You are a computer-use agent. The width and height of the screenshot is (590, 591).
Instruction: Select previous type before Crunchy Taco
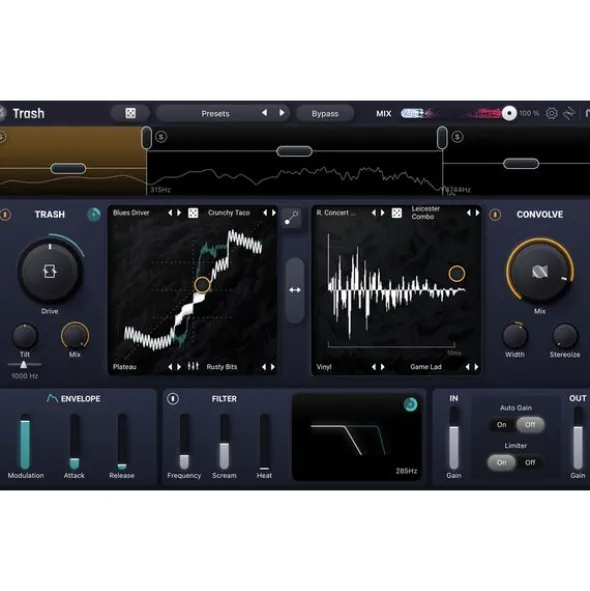tap(265, 213)
